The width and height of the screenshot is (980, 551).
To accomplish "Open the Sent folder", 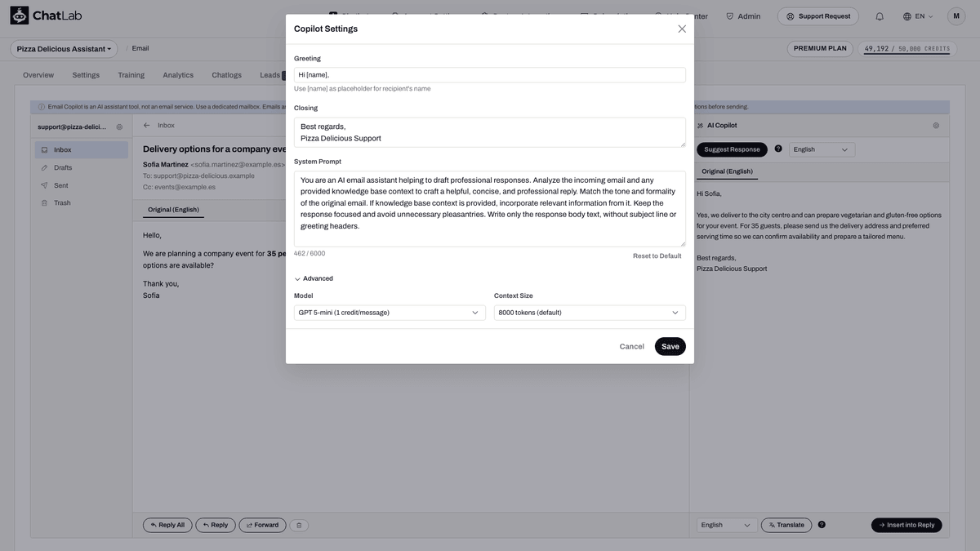I will click(x=82, y=185).
